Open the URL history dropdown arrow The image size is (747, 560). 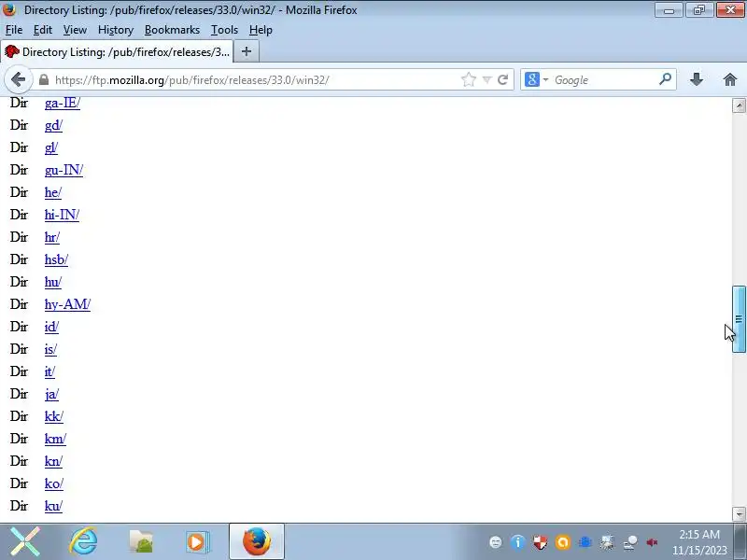(x=486, y=79)
